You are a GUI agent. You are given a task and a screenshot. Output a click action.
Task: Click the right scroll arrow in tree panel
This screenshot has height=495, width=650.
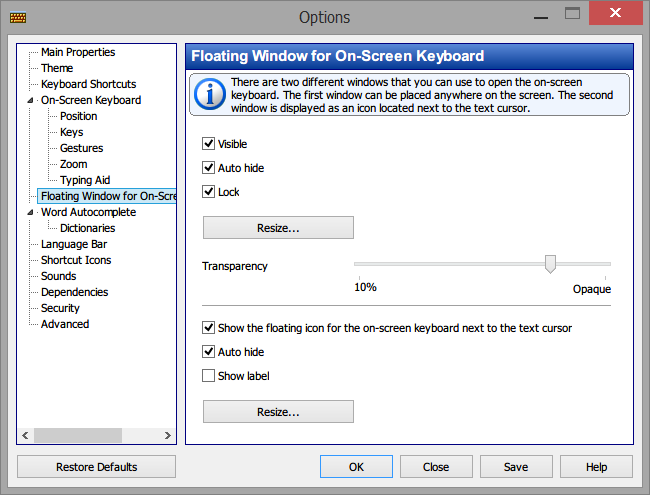coord(167,435)
